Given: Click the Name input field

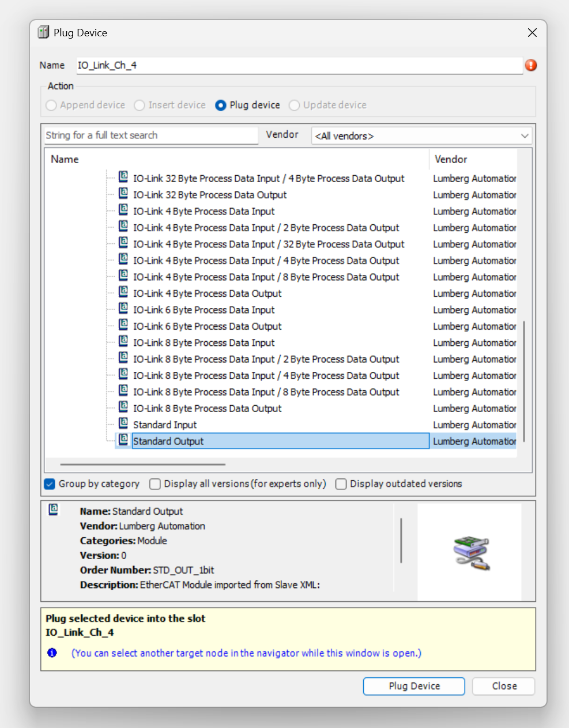Looking at the screenshot, I should click(x=299, y=65).
